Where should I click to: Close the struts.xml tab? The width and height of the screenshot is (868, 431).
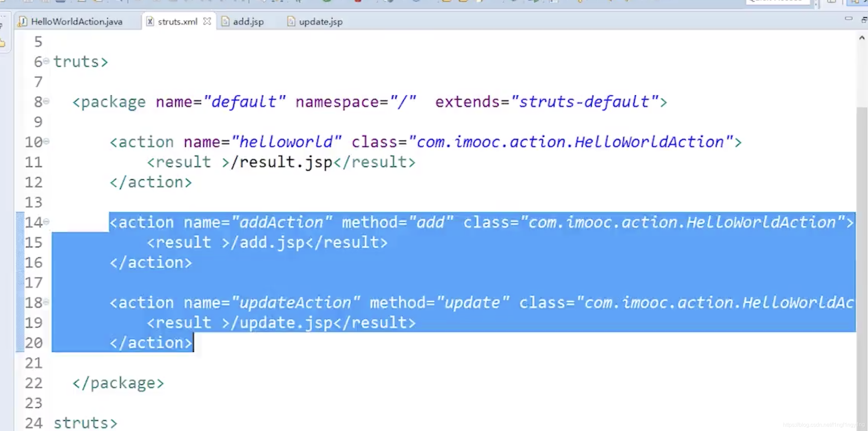207,21
